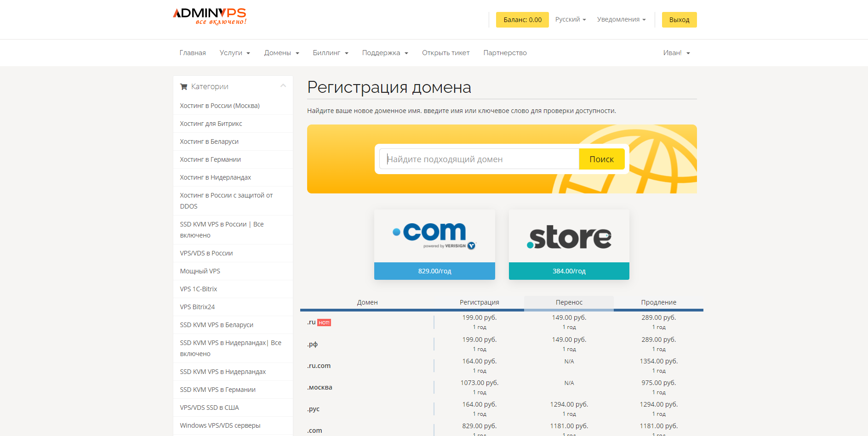Go to the Главная page

(x=193, y=53)
